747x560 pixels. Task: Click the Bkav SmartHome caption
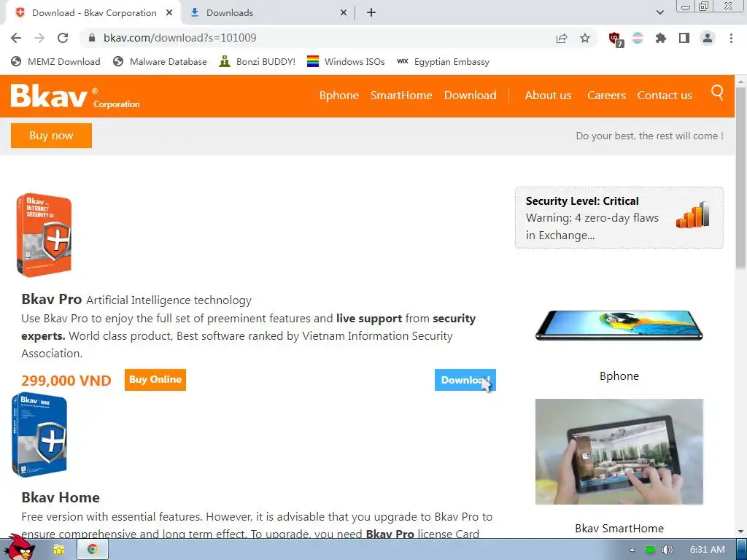pyautogui.click(x=619, y=529)
